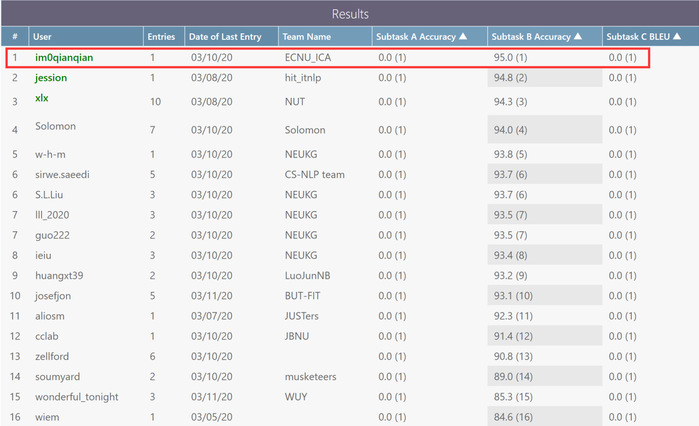Select user sirwe.saeedi in the list

click(x=63, y=174)
